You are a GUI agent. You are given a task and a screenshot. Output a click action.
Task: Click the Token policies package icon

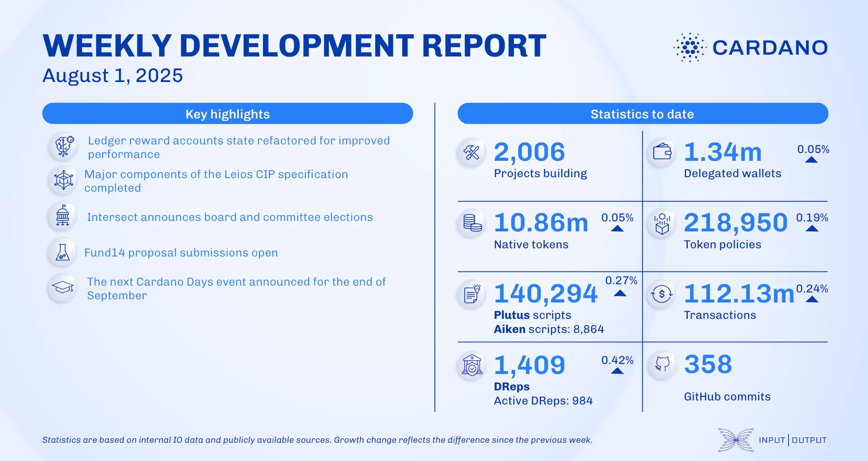(661, 224)
